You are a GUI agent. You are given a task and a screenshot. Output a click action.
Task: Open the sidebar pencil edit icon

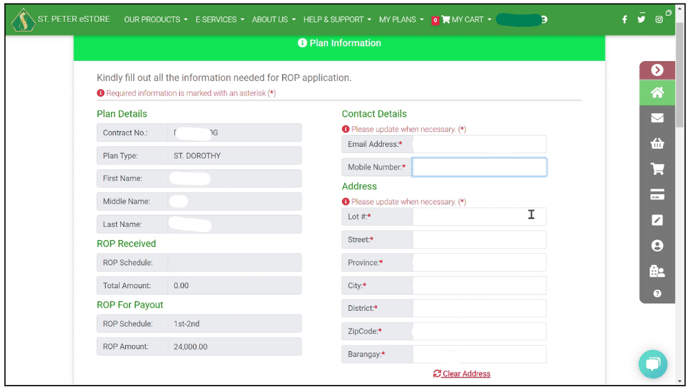coord(657,220)
